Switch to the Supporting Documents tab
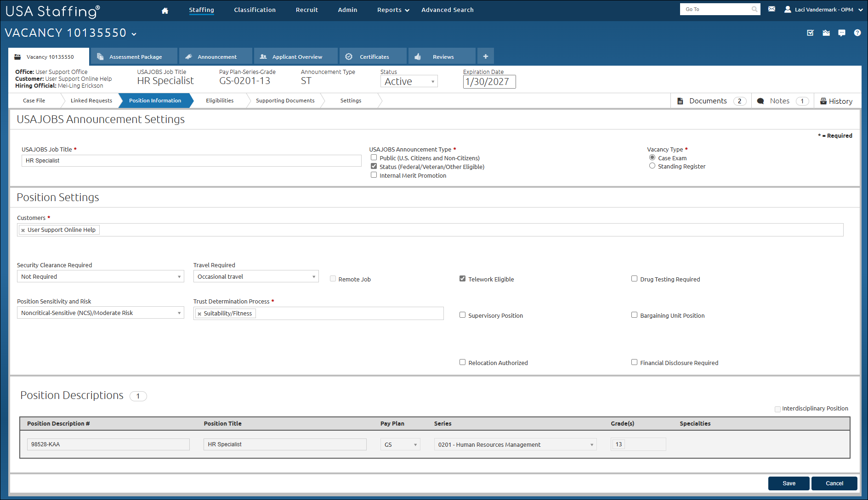This screenshot has width=868, height=500. coord(285,101)
